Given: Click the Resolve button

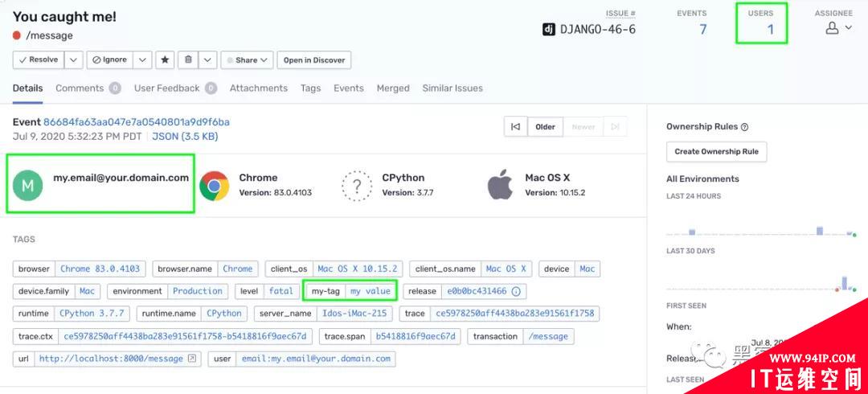Looking at the screenshot, I should [39, 60].
